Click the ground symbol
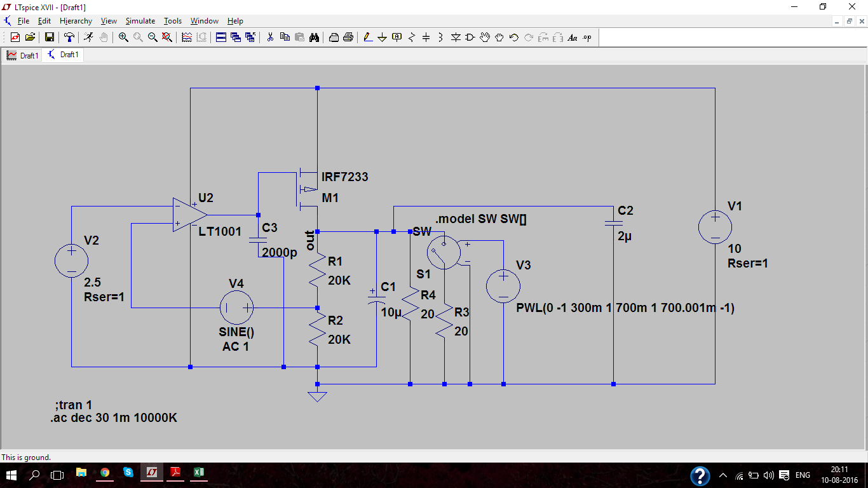The height and width of the screenshot is (488, 868). [317, 396]
